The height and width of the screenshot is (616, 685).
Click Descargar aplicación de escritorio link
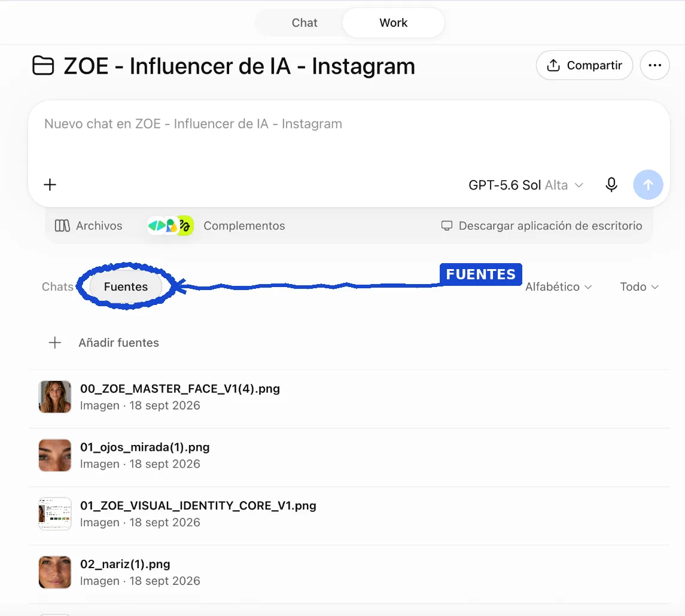point(541,225)
